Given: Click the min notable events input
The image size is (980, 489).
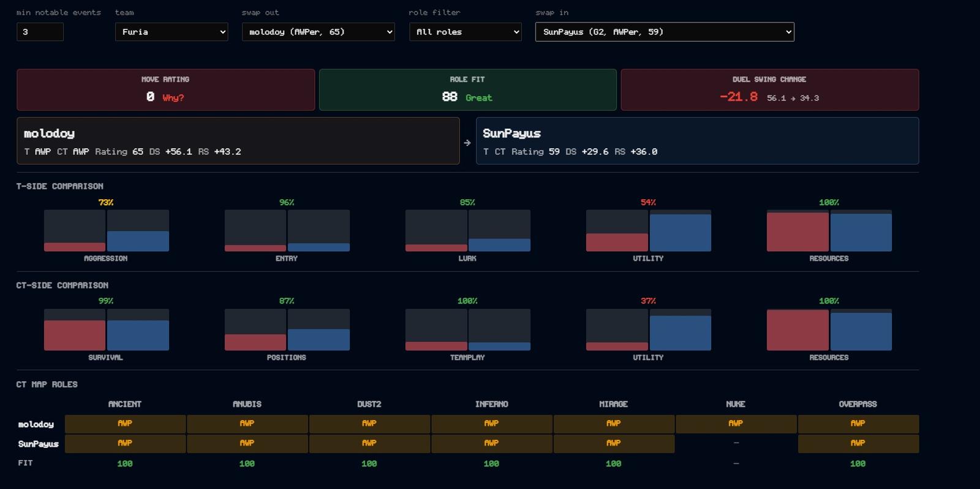Looking at the screenshot, I should click(x=40, y=32).
